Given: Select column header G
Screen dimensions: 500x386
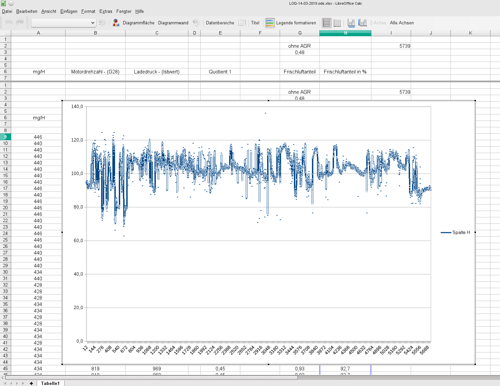Looking at the screenshot, I should point(299,33).
